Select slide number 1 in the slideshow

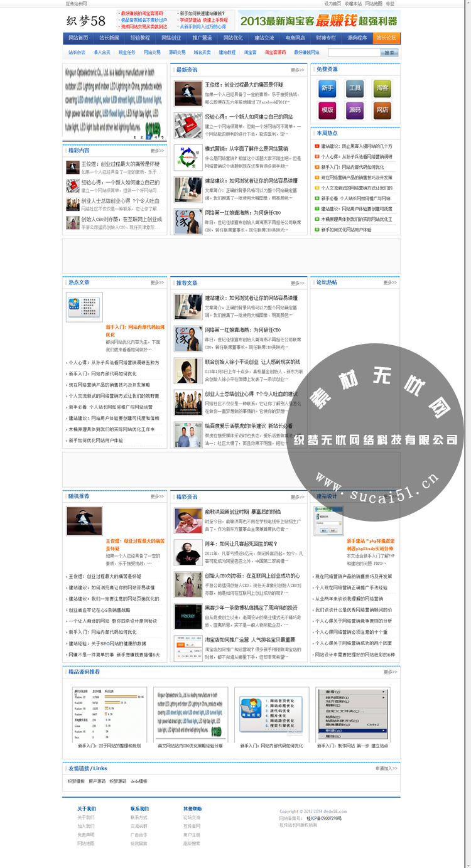pos(134,137)
